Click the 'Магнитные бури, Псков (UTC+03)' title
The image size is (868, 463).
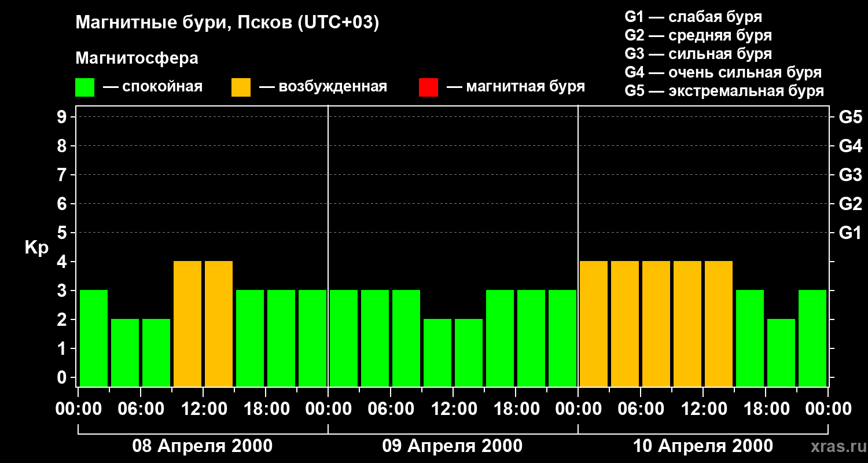click(x=227, y=23)
